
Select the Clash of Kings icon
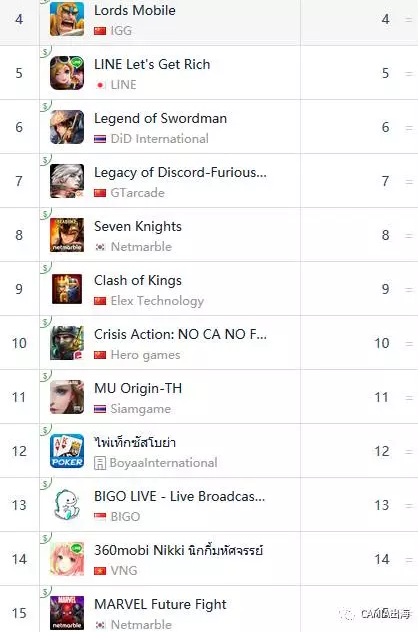(67, 289)
